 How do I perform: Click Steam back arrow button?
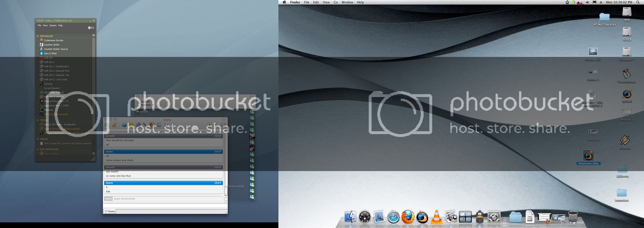(x=90, y=28)
